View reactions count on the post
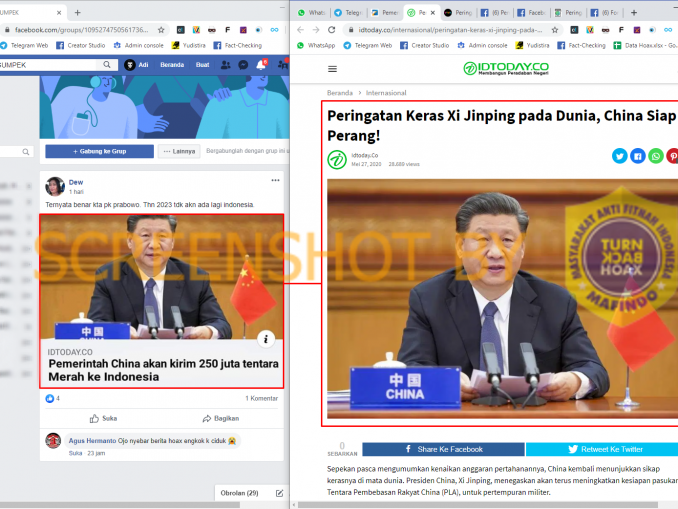This screenshot has height=509, width=678. point(52,398)
